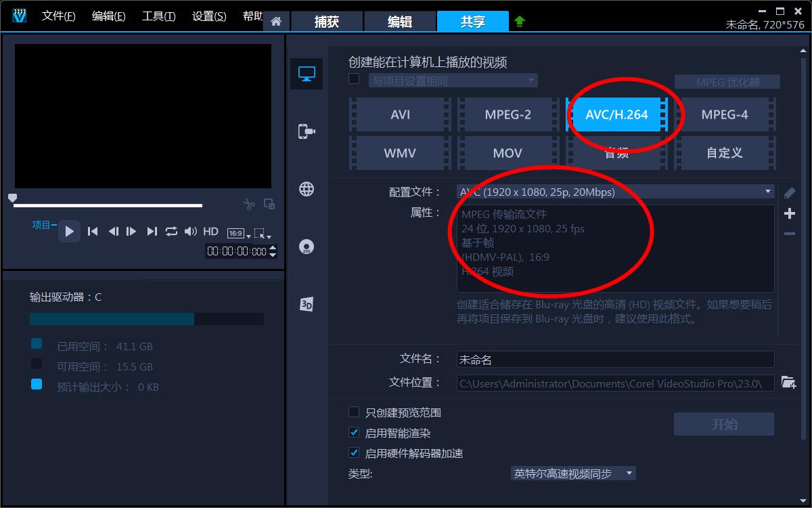Click the scissors split clip icon
This screenshot has height=508, width=812.
point(249,204)
